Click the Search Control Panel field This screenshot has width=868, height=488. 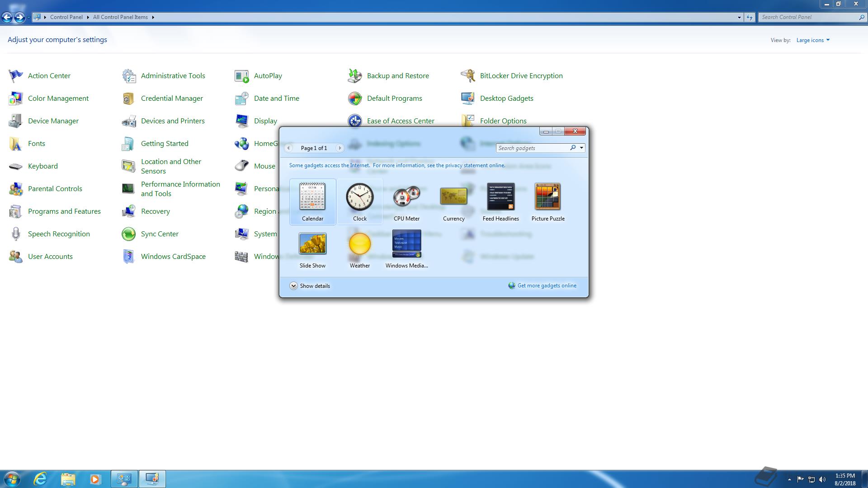coord(808,17)
